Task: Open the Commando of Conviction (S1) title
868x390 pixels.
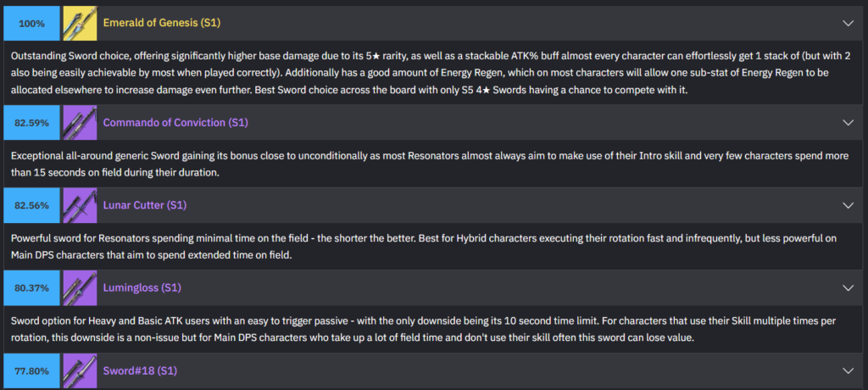Action: click(175, 123)
